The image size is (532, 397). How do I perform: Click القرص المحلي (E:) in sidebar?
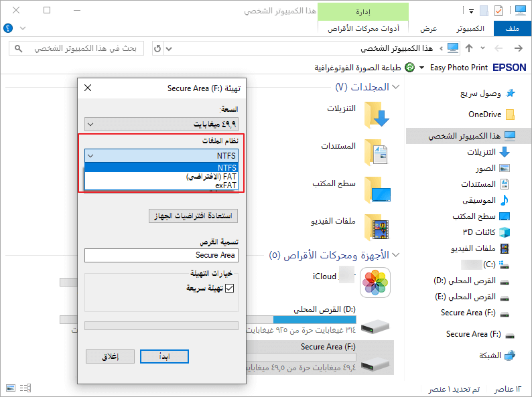(x=472, y=297)
